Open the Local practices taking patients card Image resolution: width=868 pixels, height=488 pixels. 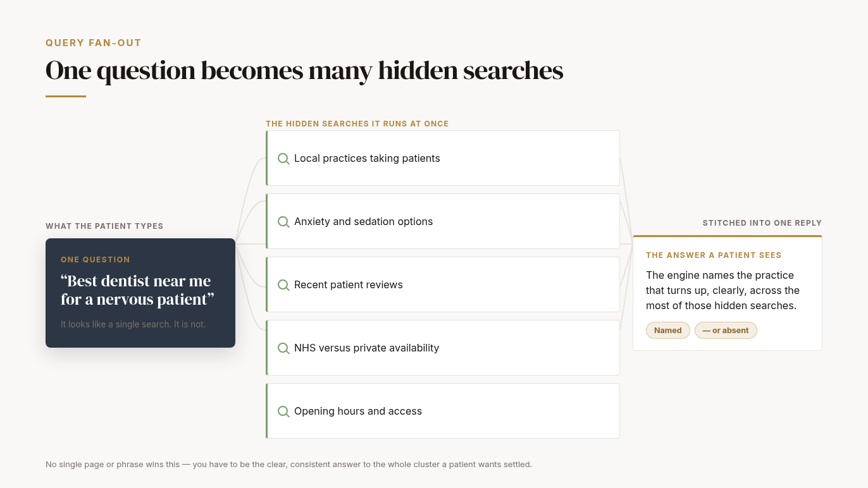pos(443,158)
